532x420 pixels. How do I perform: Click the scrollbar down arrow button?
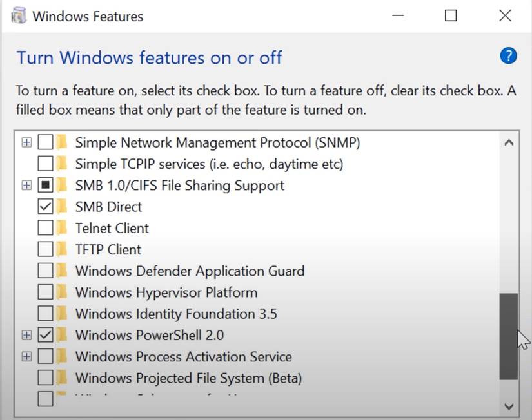(x=509, y=406)
